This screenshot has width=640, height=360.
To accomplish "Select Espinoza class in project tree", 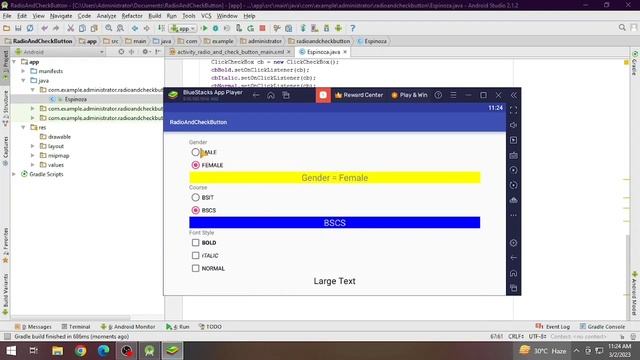I will [76, 99].
